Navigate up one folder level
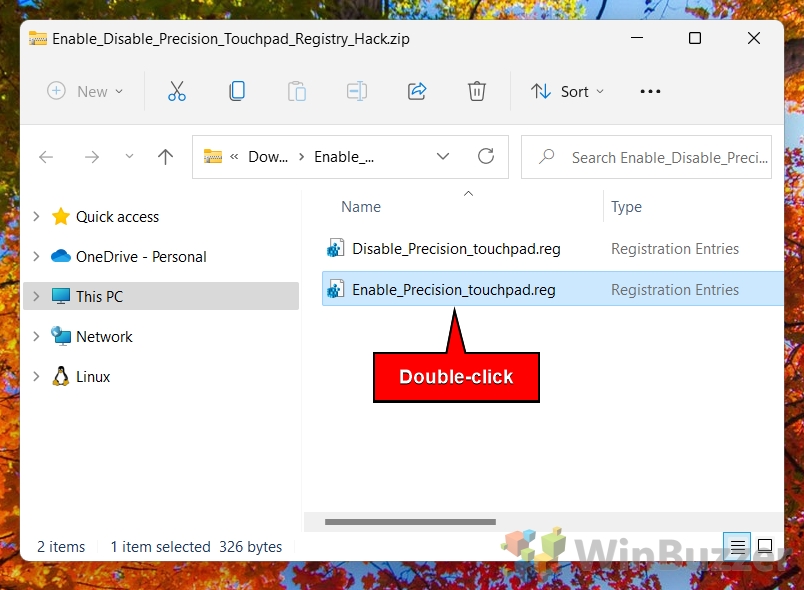The width and height of the screenshot is (804, 590). coord(165,156)
